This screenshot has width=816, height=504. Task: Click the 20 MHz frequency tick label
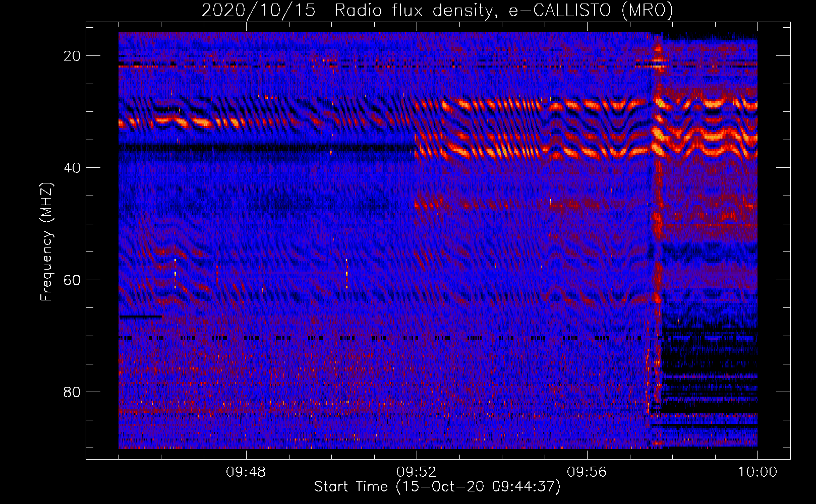[x=72, y=56]
